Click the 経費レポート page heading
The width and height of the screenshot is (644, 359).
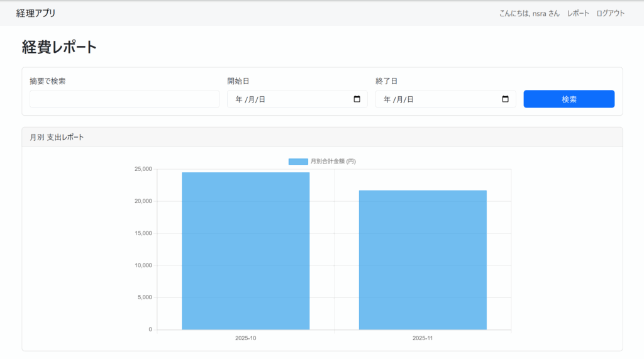60,47
